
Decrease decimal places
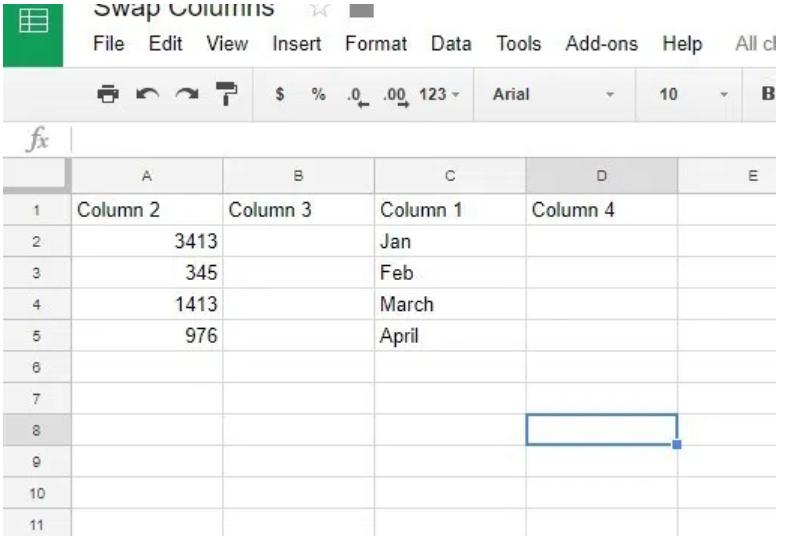tap(353, 94)
